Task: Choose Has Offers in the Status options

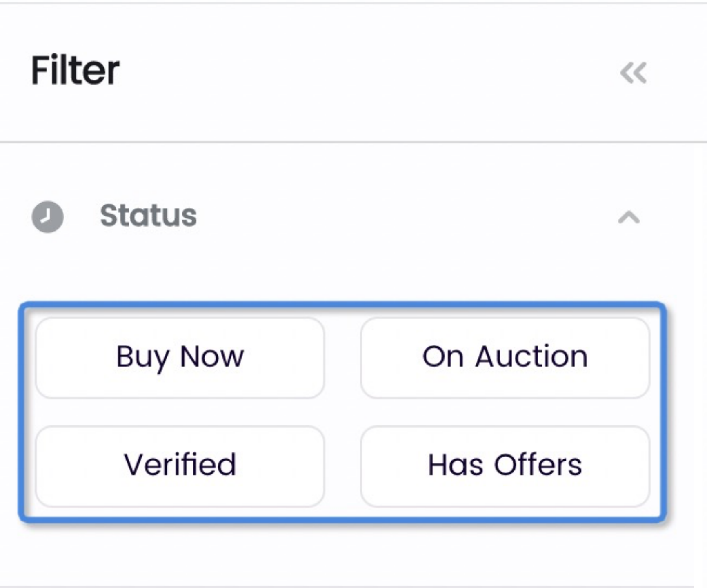Action: 505,466
